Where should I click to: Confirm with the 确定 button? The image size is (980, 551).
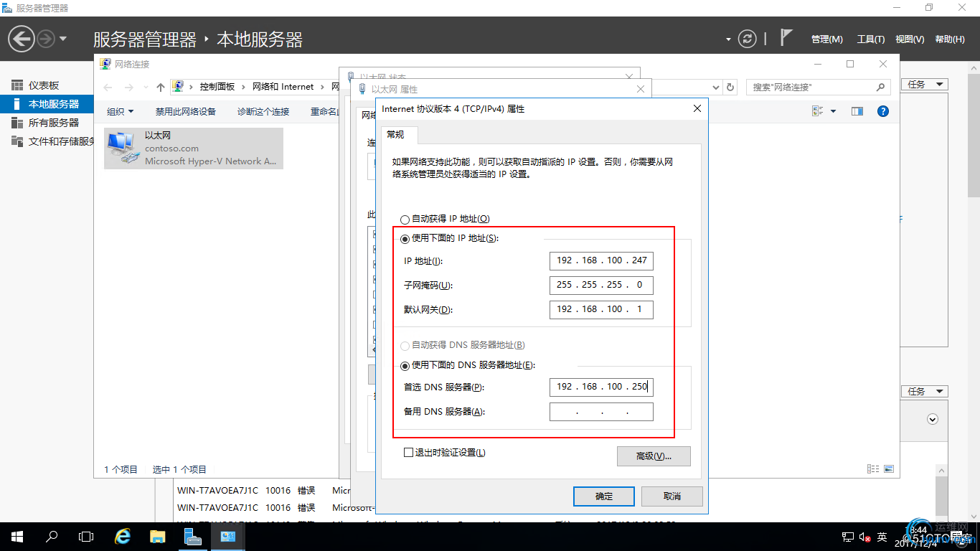[x=604, y=496]
